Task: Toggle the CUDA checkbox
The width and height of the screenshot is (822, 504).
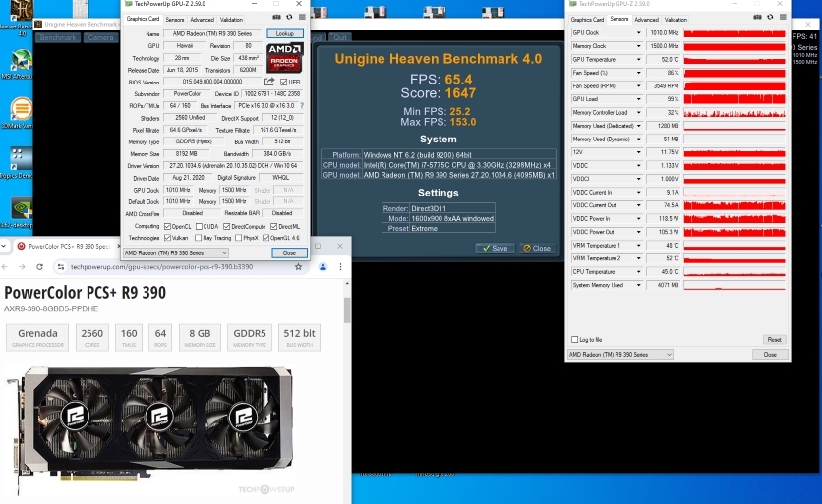Action: (x=200, y=226)
